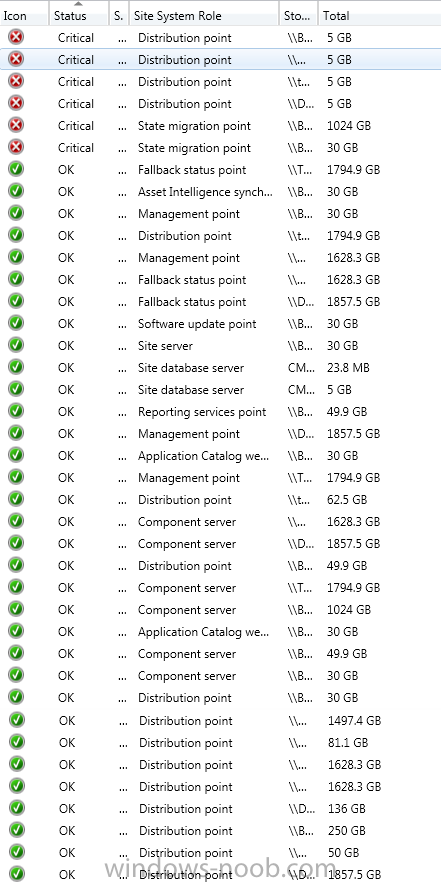
Task: Click the OK icon next to Site server
Action: tap(16, 346)
